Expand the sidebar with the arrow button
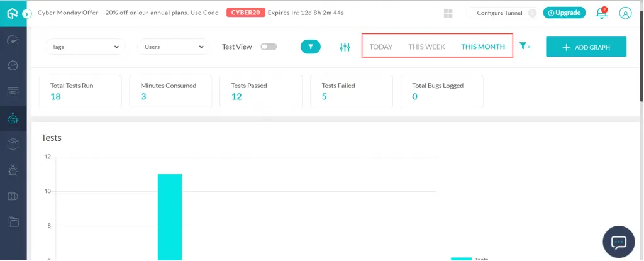Image resolution: width=644 pixels, height=261 pixels. click(27, 13)
